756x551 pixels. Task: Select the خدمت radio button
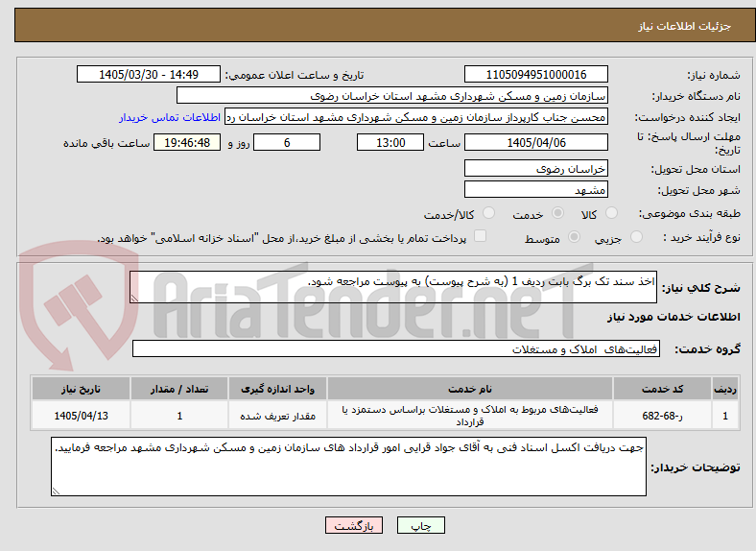[x=557, y=213]
